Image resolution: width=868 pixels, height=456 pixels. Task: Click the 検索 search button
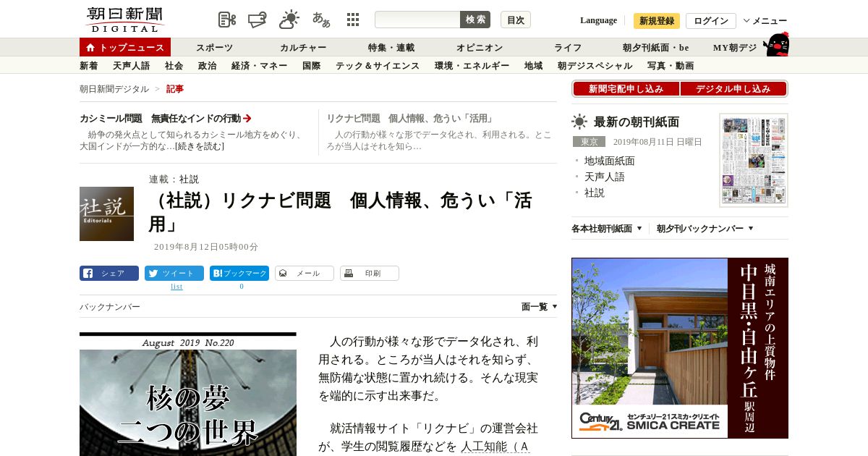pyautogui.click(x=475, y=20)
